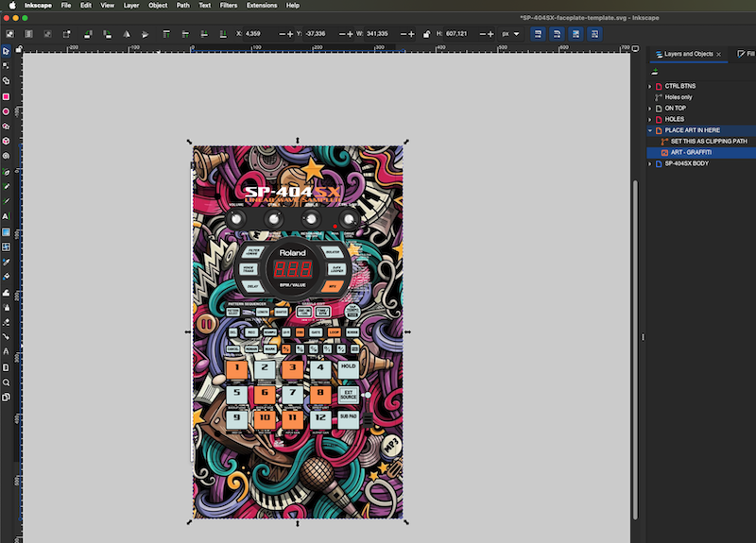Image resolution: width=756 pixels, height=543 pixels.
Task: Select the Spiral tool
Action: click(x=6, y=156)
